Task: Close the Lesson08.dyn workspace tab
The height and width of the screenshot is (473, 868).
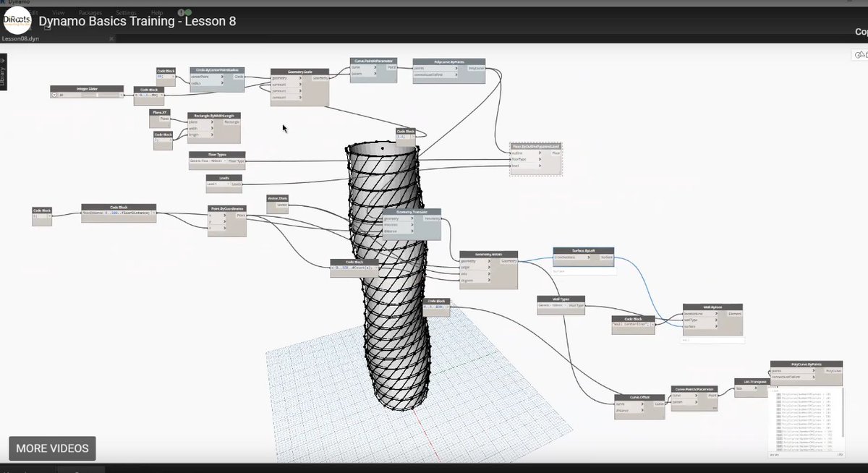Action: tap(111, 39)
